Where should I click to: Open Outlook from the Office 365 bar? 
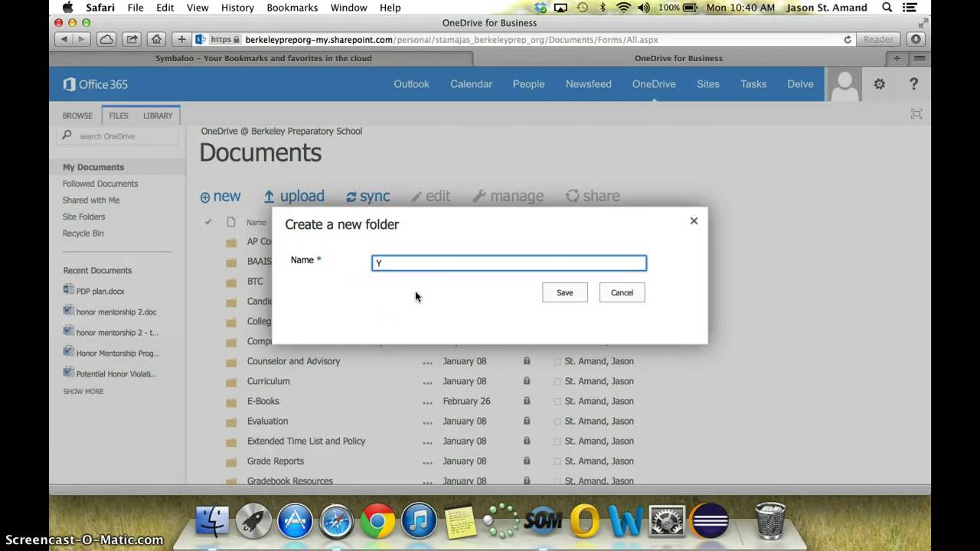[x=411, y=84]
